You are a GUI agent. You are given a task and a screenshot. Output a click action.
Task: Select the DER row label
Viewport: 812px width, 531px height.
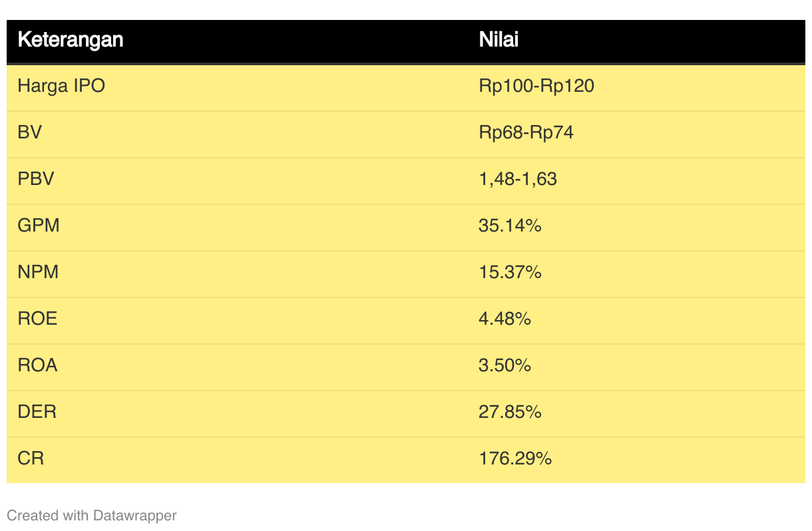tap(37, 412)
